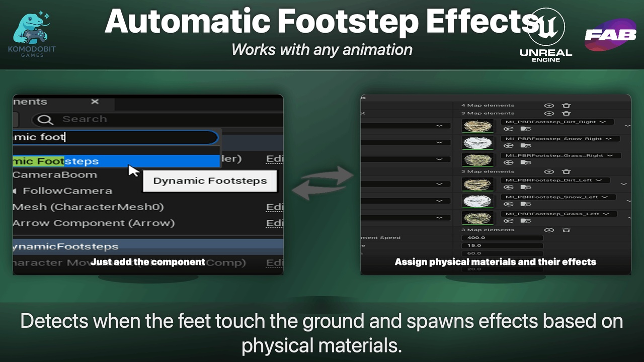Viewport: 644px width, 362px height.
Task: Click Edit link in the Mesh (CharacterMesh0) row
Action: coord(275,207)
